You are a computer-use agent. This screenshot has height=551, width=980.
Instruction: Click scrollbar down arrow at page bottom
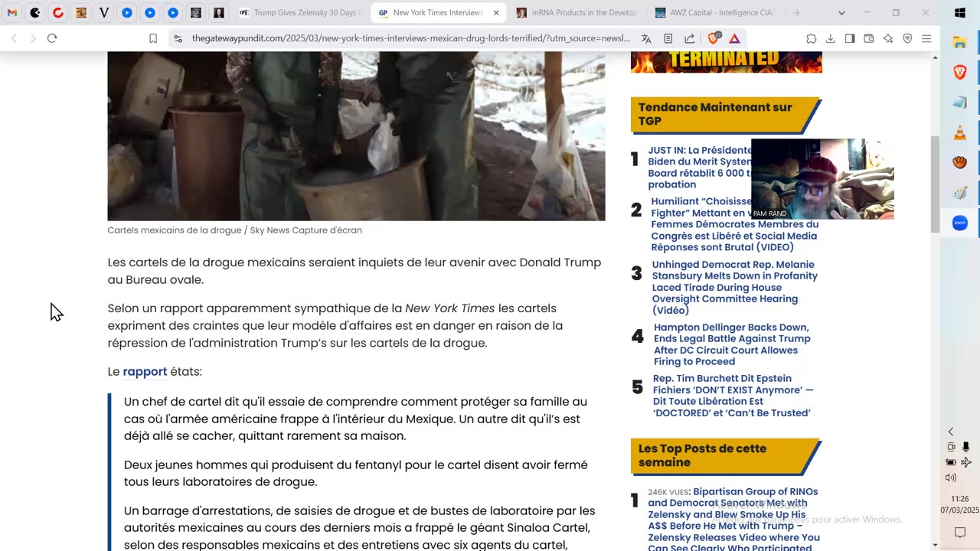click(935, 545)
